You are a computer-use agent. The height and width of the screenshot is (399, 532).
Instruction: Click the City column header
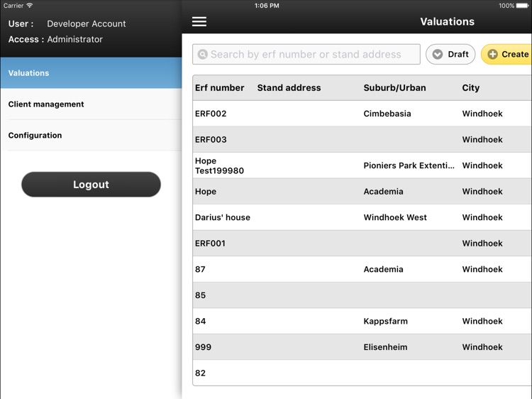pyautogui.click(x=470, y=88)
